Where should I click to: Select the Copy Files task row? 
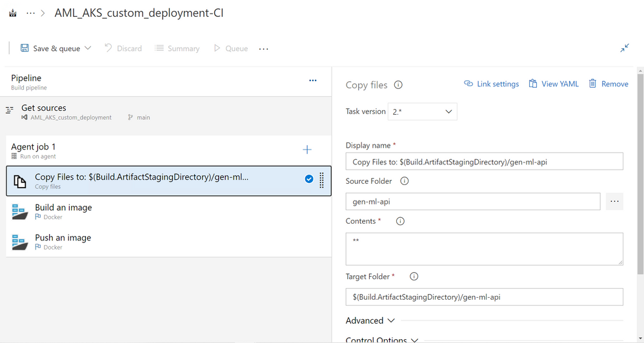169,181
